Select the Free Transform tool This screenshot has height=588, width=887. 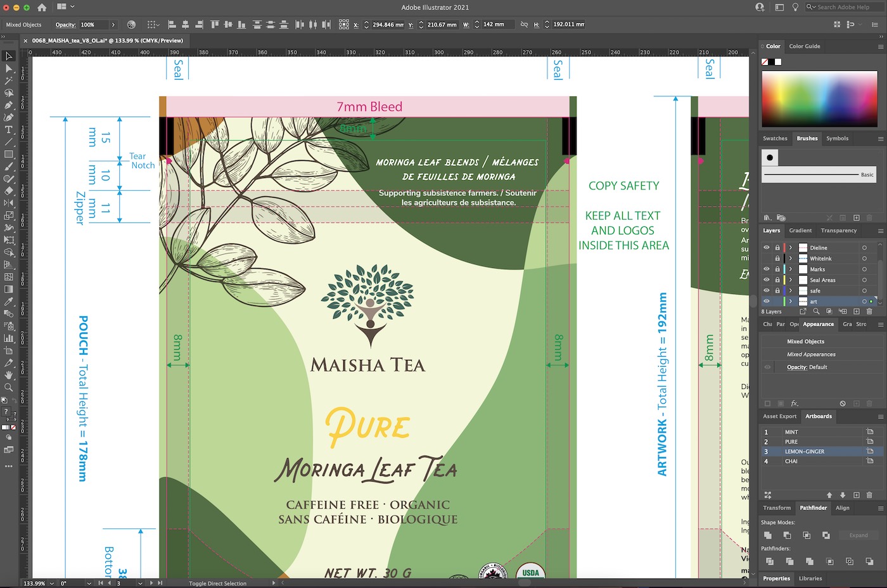click(9, 240)
